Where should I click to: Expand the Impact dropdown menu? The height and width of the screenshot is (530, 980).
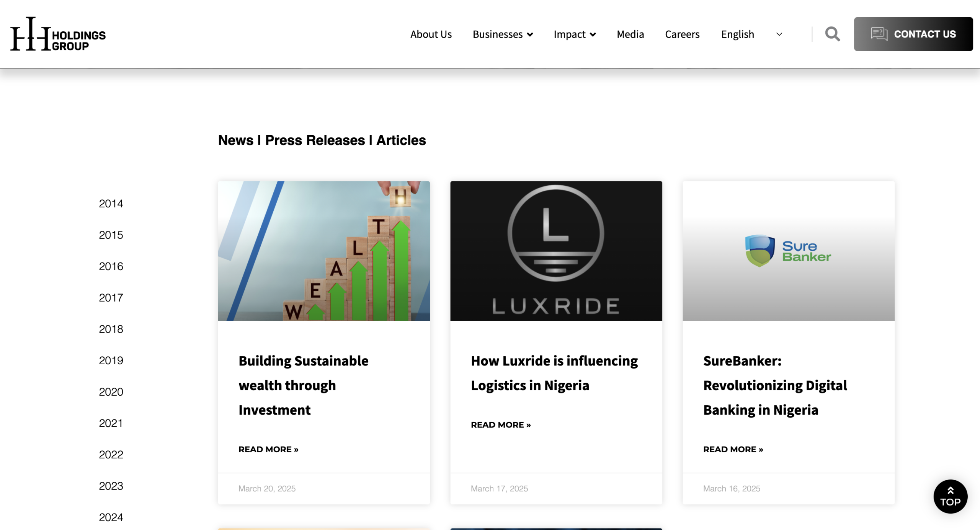pyautogui.click(x=575, y=34)
